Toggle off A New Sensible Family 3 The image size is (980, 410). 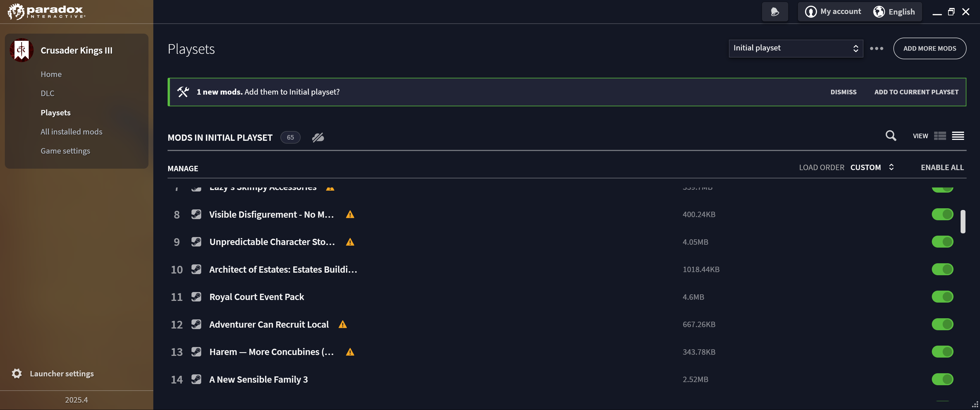(942, 379)
